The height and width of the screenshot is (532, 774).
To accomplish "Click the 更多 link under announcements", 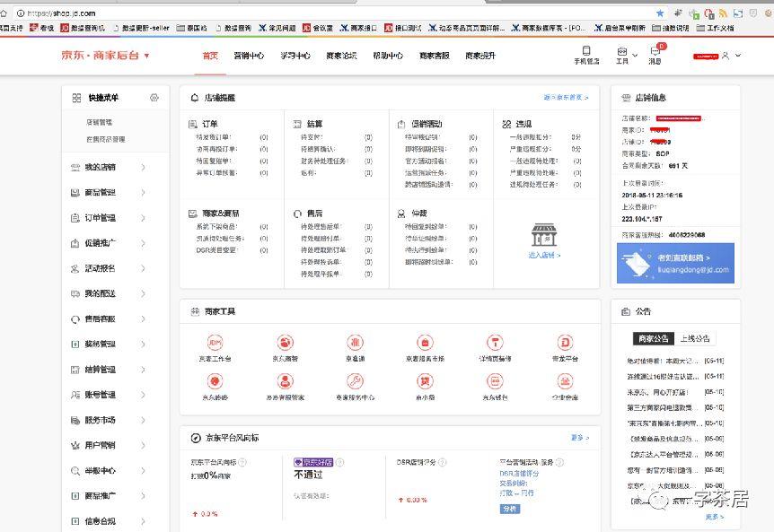I will pos(714,517).
